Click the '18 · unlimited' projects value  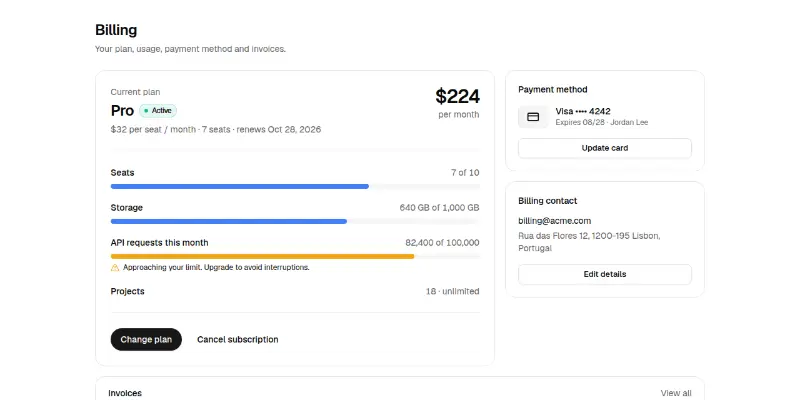click(453, 291)
